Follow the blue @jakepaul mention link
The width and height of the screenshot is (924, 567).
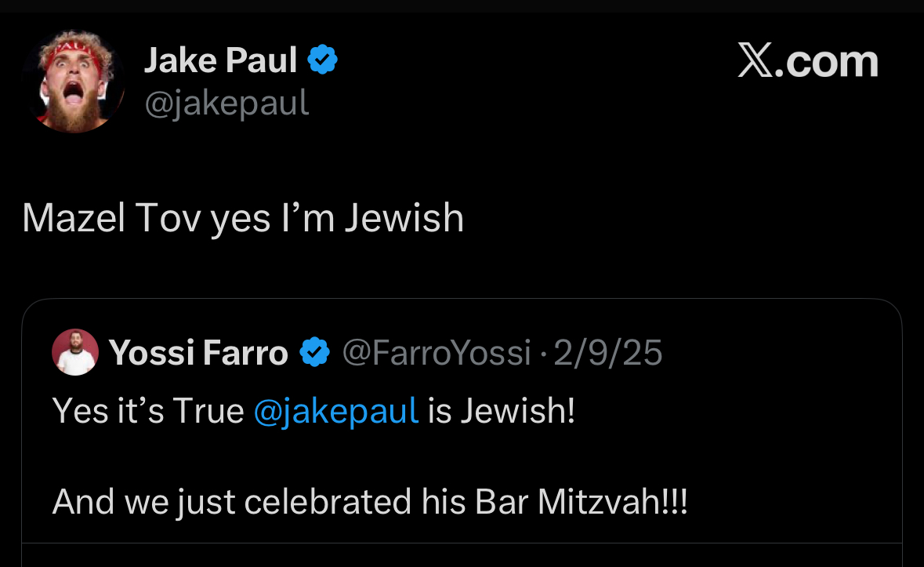click(336, 411)
